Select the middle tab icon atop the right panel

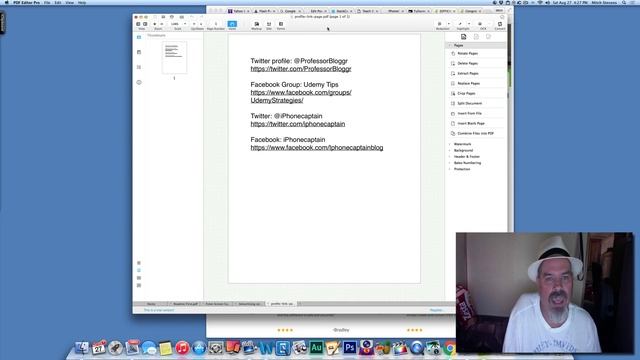tap(476, 37)
